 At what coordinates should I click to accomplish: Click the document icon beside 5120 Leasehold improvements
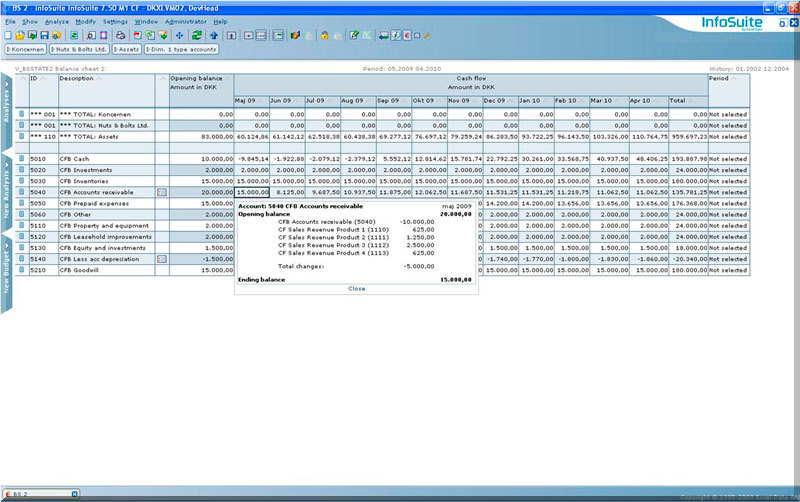coord(21,236)
